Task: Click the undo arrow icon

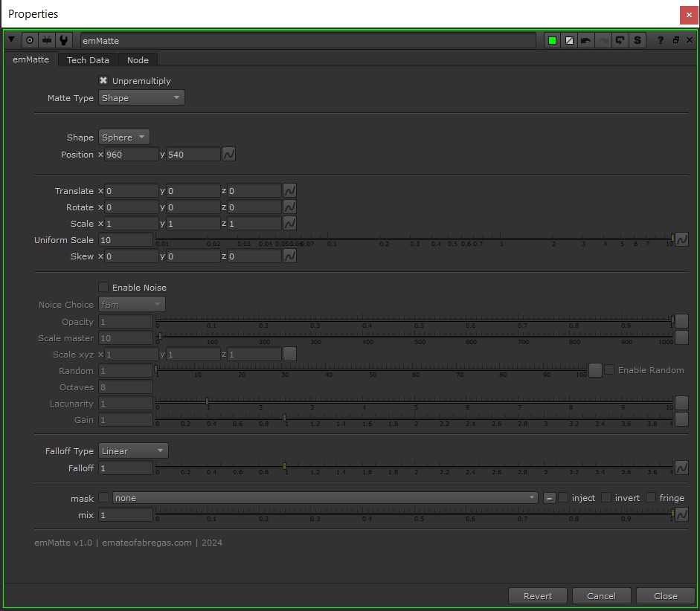Action: 586,40
